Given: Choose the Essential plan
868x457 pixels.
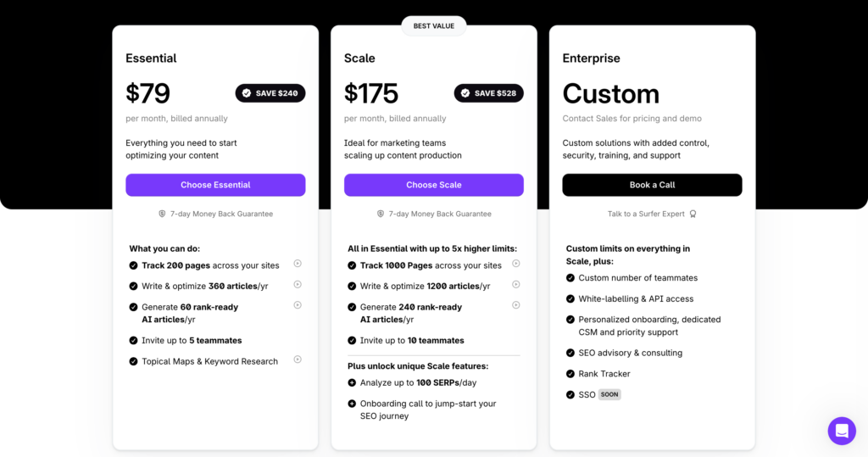Looking at the screenshot, I should tap(215, 185).
